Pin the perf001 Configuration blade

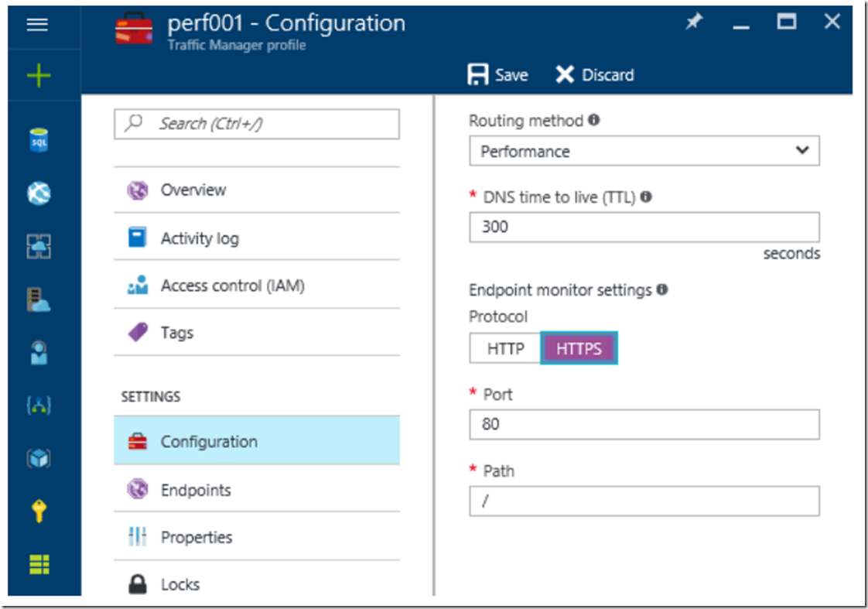pyautogui.click(x=694, y=22)
